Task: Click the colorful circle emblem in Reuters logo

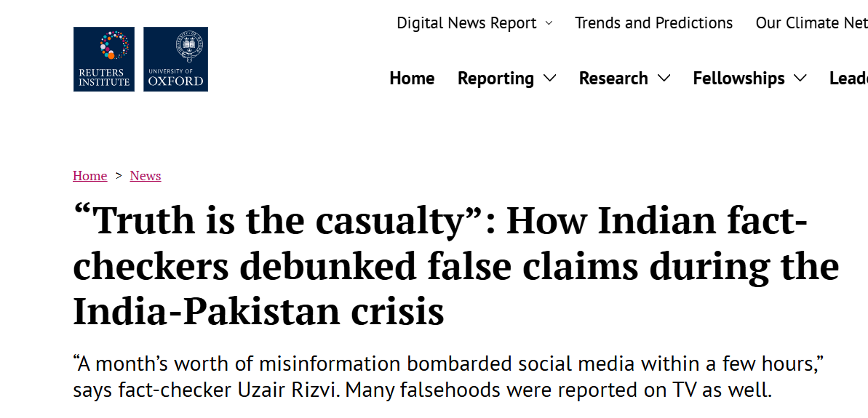Action: pyautogui.click(x=114, y=45)
